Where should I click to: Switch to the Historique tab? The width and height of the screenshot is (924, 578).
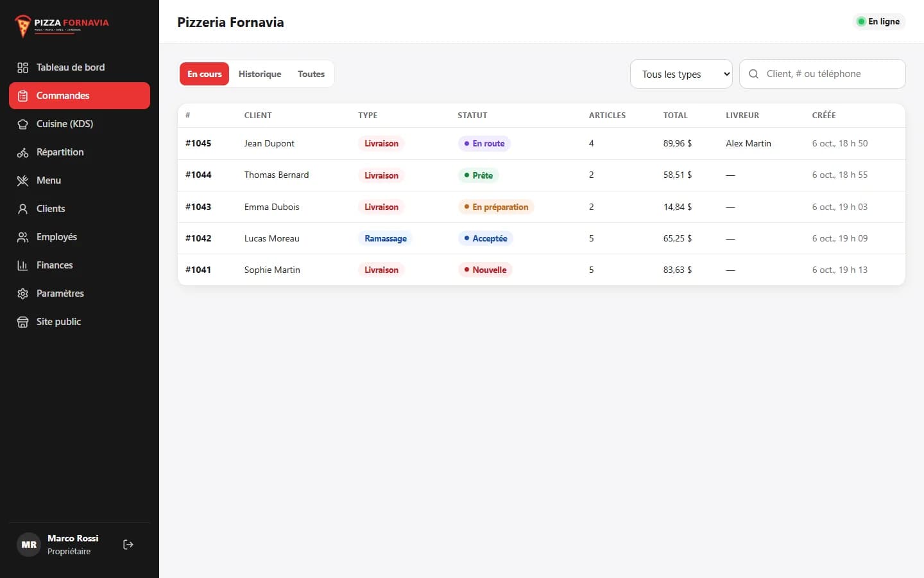(x=260, y=74)
